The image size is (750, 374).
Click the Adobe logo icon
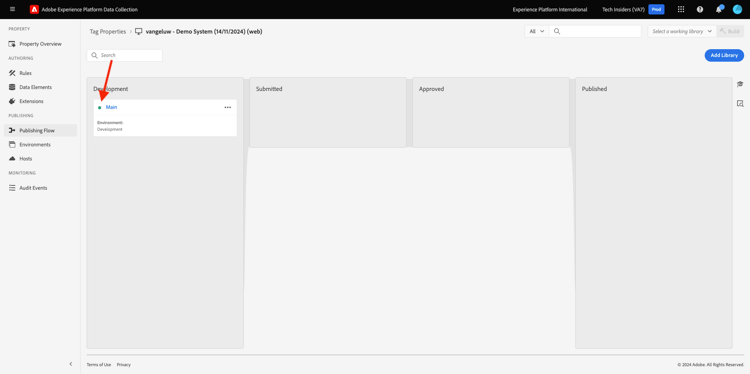click(x=34, y=9)
